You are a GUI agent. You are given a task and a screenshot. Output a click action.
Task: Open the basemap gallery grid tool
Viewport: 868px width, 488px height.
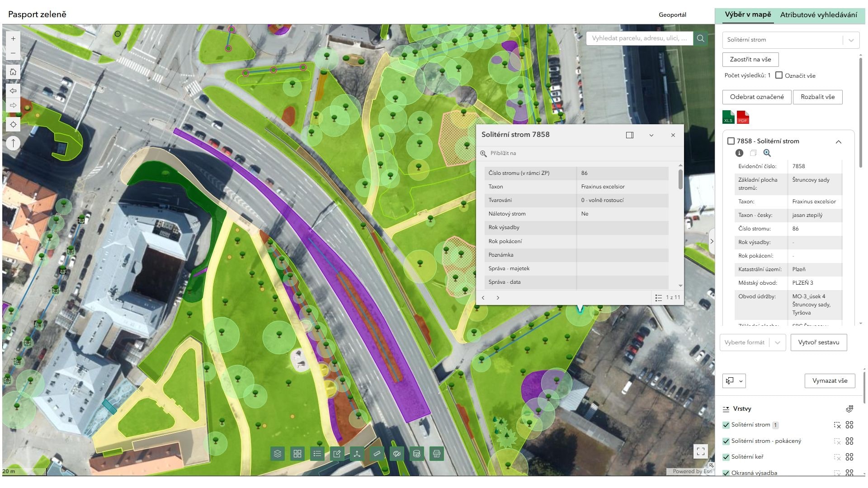click(x=297, y=454)
